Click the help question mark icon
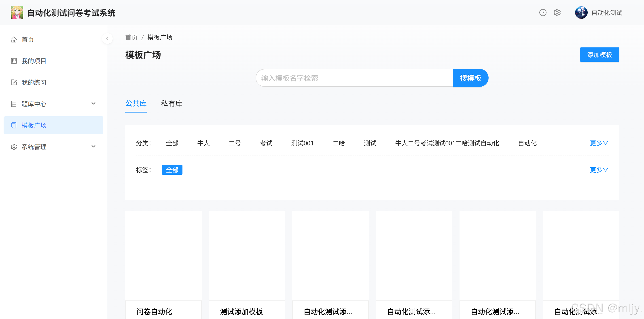This screenshot has height=319, width=644. click(542, 13)
